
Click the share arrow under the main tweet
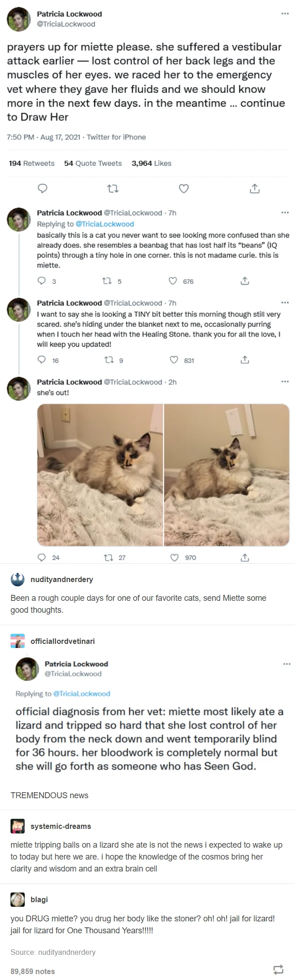254,188
